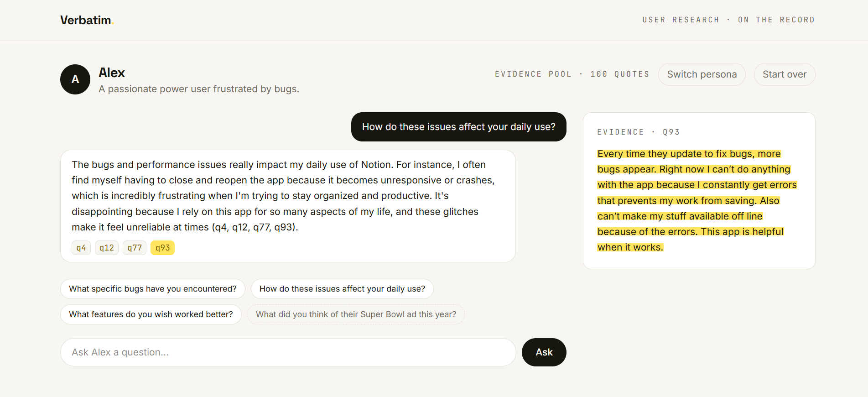Click the Ask submit button
This screenshot has width=868, height=397.
click(x=544, y=352)
